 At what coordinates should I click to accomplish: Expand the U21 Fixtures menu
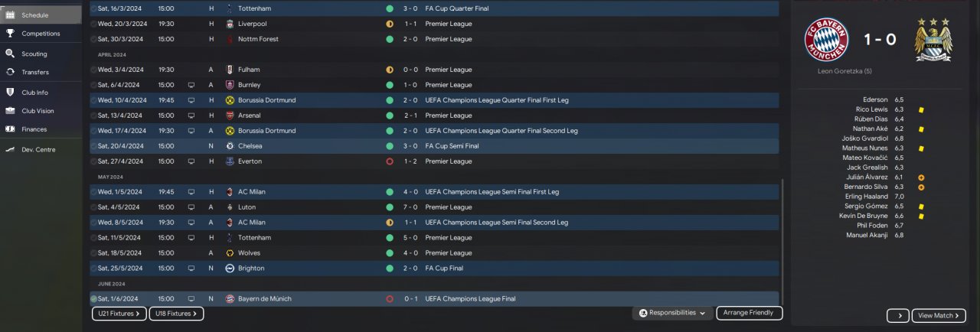pos(119,314)
